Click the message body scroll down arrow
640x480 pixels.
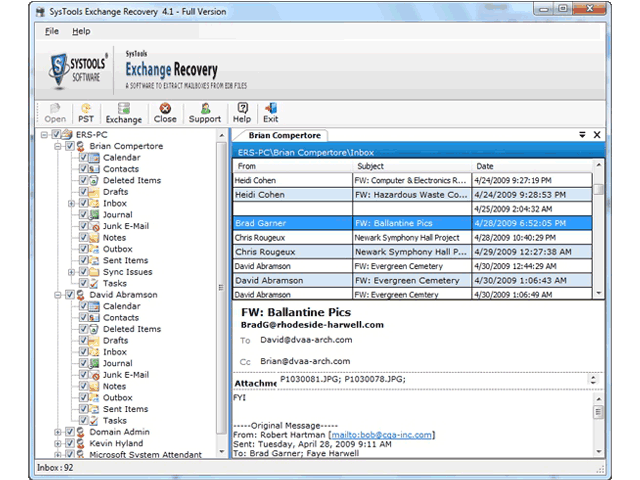coord(598,451)
